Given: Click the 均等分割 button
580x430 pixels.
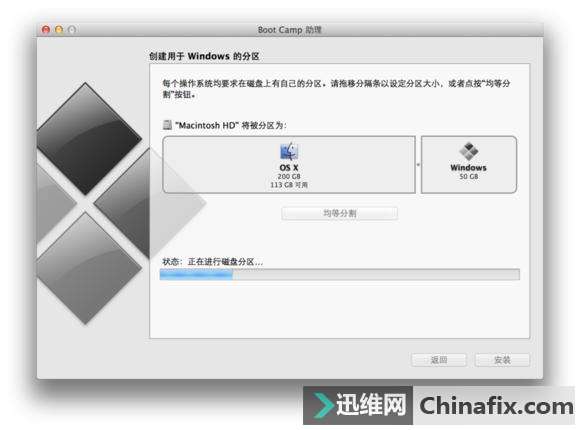Looking at the screenshot, I should 340,214.
